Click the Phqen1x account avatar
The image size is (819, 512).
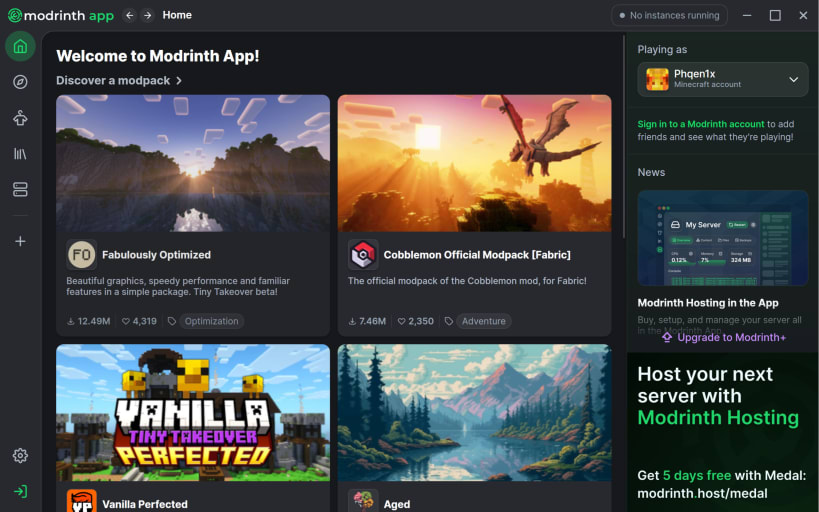(x=657, y=79)
